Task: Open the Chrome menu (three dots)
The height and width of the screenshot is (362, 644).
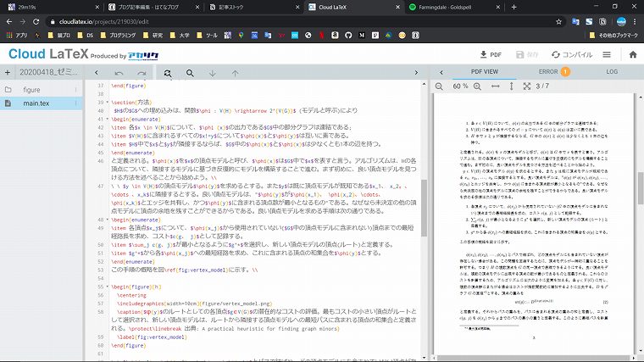Action: (635, 21)
